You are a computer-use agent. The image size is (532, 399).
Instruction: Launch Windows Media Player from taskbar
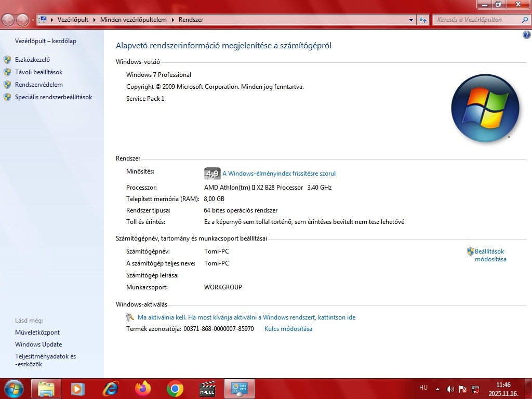click(x=77, y=389)
